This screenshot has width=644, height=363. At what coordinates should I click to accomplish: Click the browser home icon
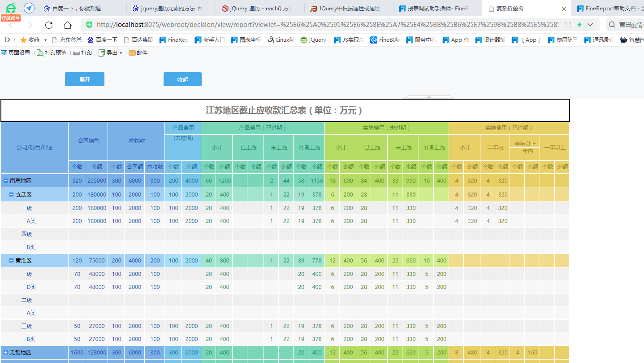(x=67, y=25)
